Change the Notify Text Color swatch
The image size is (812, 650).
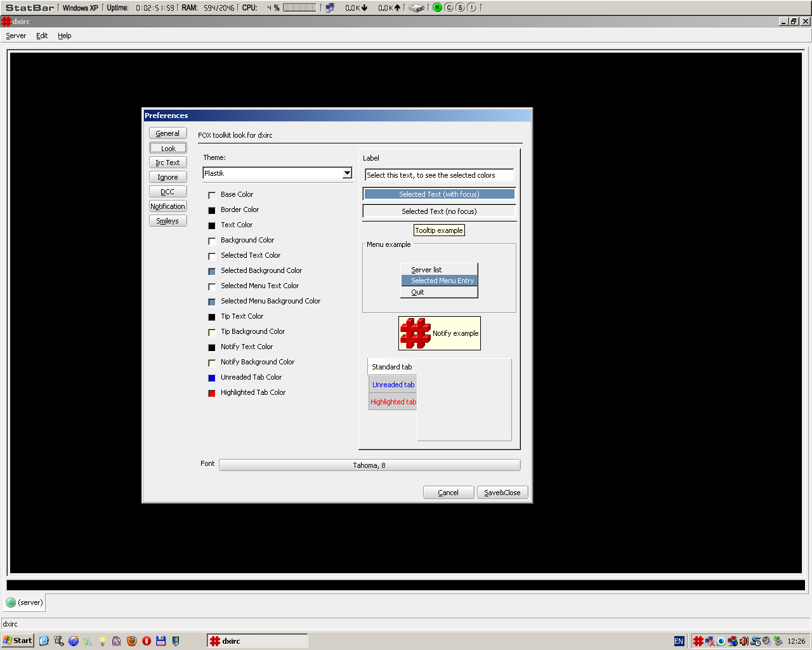point(212,347)
